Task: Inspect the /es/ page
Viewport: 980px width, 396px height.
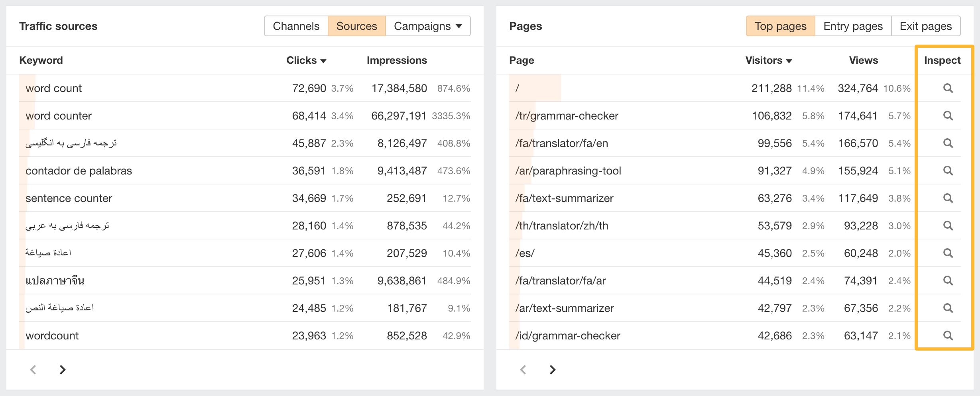Action: click(948, 253)
